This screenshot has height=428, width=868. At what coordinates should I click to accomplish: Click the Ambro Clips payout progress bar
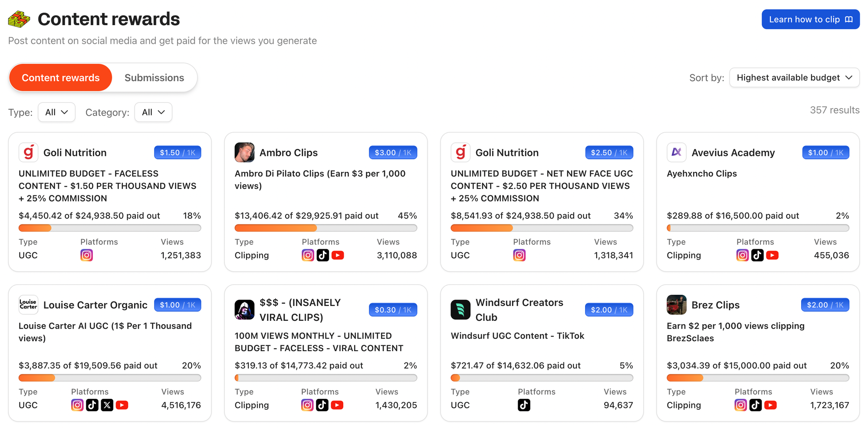[x=325, y=228]
